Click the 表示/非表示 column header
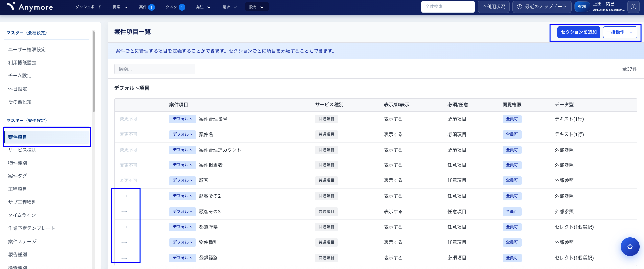Viewport: 644px width, 269px height. pos(396,105)
